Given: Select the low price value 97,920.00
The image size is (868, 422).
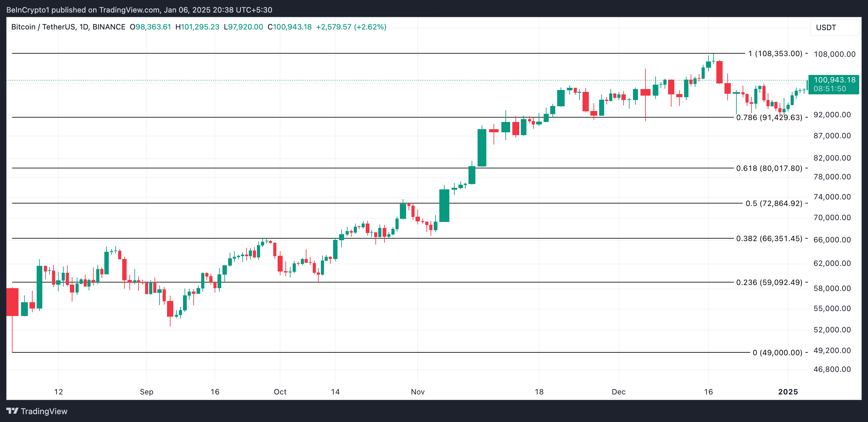Looking at the screenshot, I should coord(244,27).
